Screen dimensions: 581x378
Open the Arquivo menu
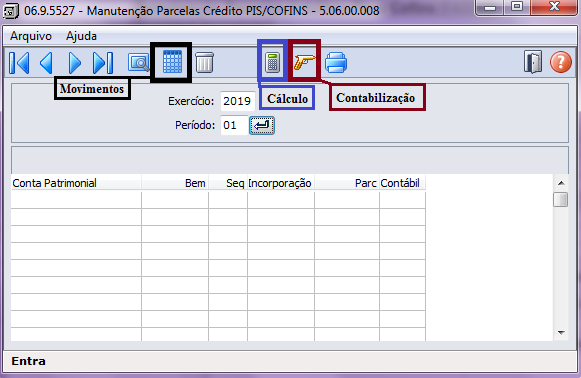pos(31,36)
